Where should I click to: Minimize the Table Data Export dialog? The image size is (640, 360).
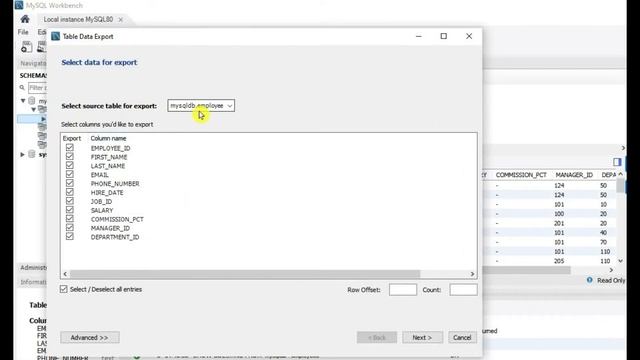click(418, 36)
